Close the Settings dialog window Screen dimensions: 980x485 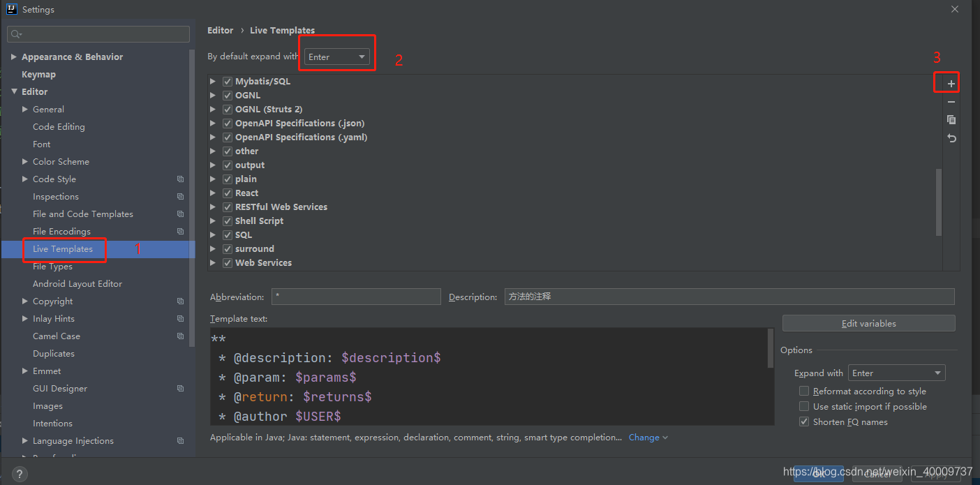pos(954,9)
